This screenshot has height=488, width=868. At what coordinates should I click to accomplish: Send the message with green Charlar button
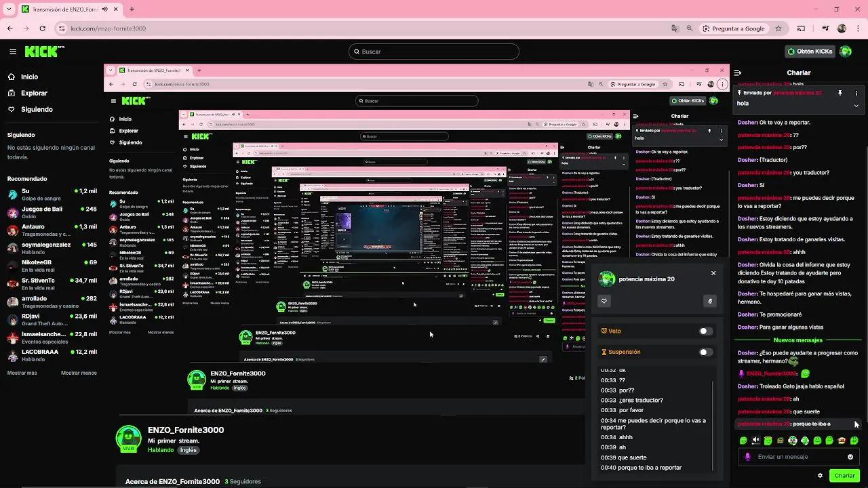pos(844,476)
